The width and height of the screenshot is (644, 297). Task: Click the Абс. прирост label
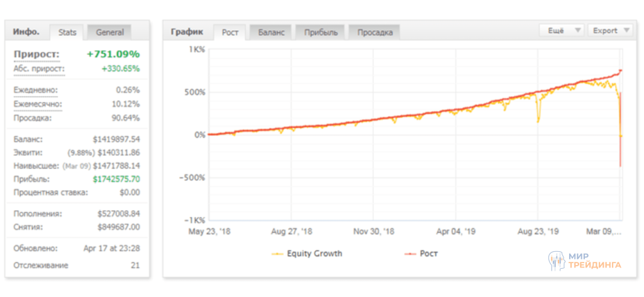pos(39,69)
